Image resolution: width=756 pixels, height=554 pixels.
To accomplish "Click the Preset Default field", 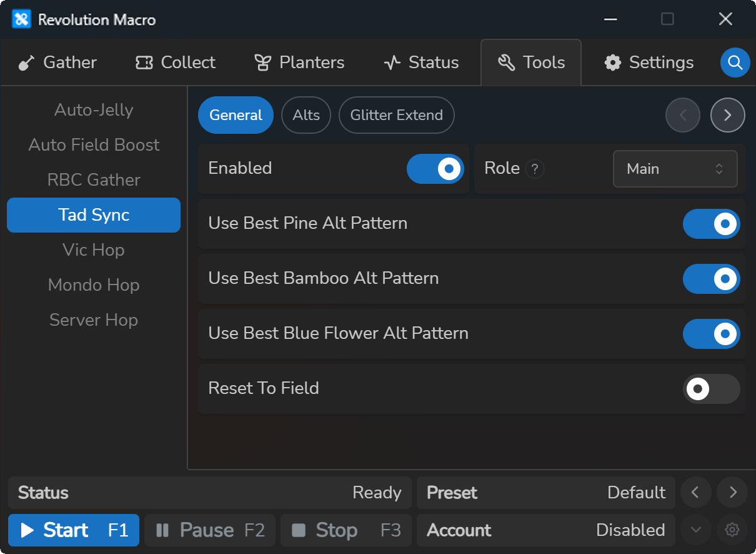I will (x=546, y=493).
